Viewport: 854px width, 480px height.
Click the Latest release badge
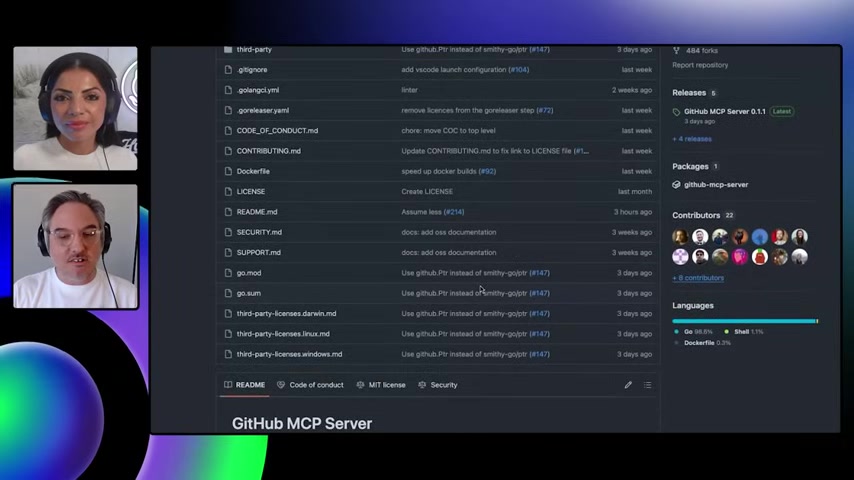pos(782,112)
